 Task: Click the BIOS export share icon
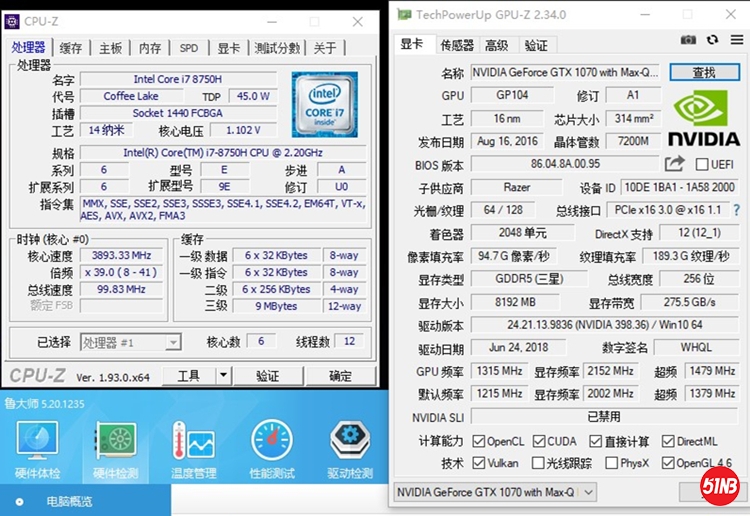(675, 164)
